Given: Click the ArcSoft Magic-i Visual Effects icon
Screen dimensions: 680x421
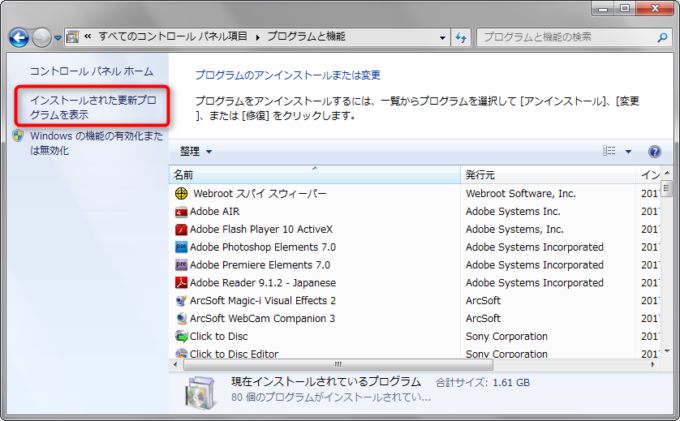Looking at the screenshot, I should 181,301.
